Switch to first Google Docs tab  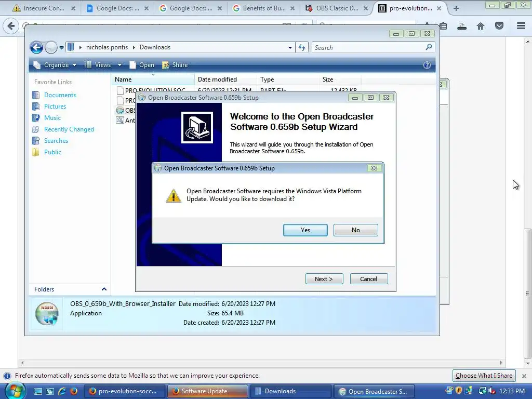click(x=117, y=8)
